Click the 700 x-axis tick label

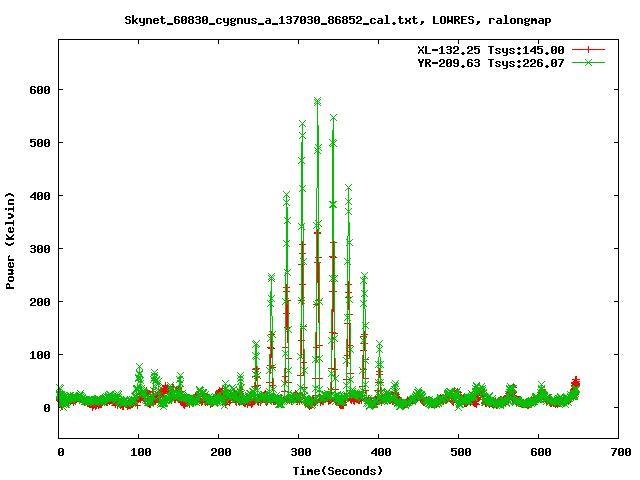coord(621,452)
